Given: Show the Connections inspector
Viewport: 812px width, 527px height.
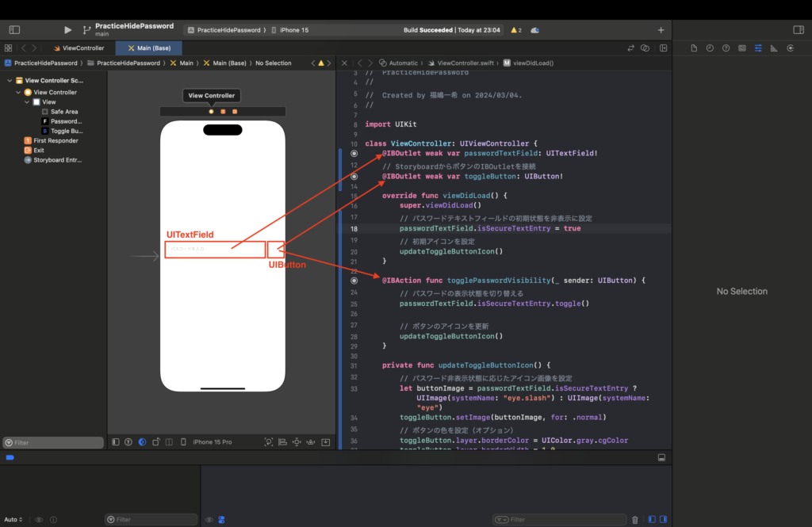Looking at the screenshot, I should point(790,48).
